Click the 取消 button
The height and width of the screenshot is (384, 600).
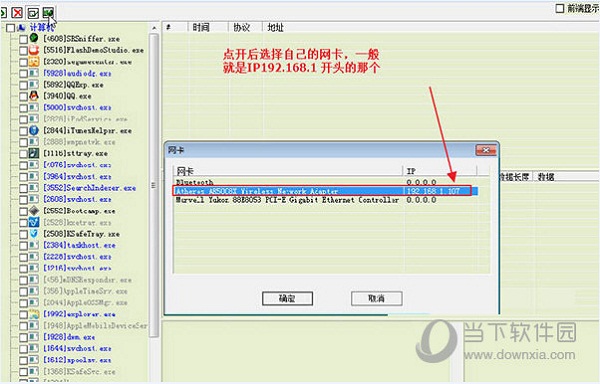tap(377, 298)
